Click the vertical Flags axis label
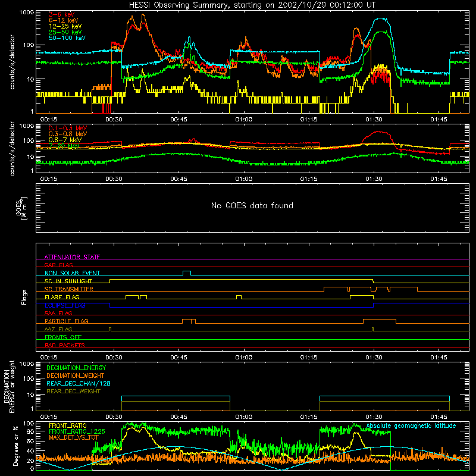 pos(24,297)
